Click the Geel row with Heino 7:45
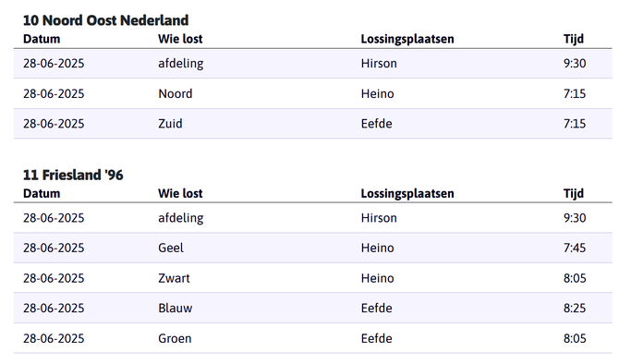This screenshot has width=619, height=364. [x=312, y=248]
